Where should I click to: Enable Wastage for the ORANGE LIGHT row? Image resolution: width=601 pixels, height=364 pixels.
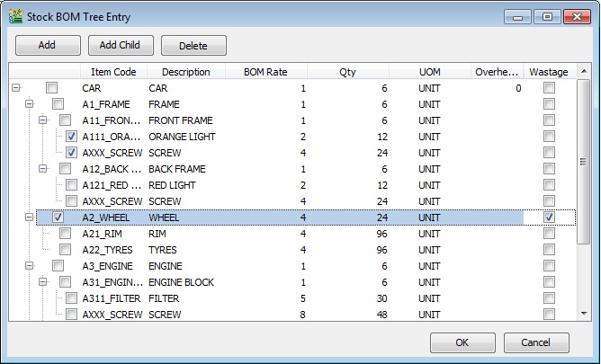pyautogui.click(x=549, y=137)
